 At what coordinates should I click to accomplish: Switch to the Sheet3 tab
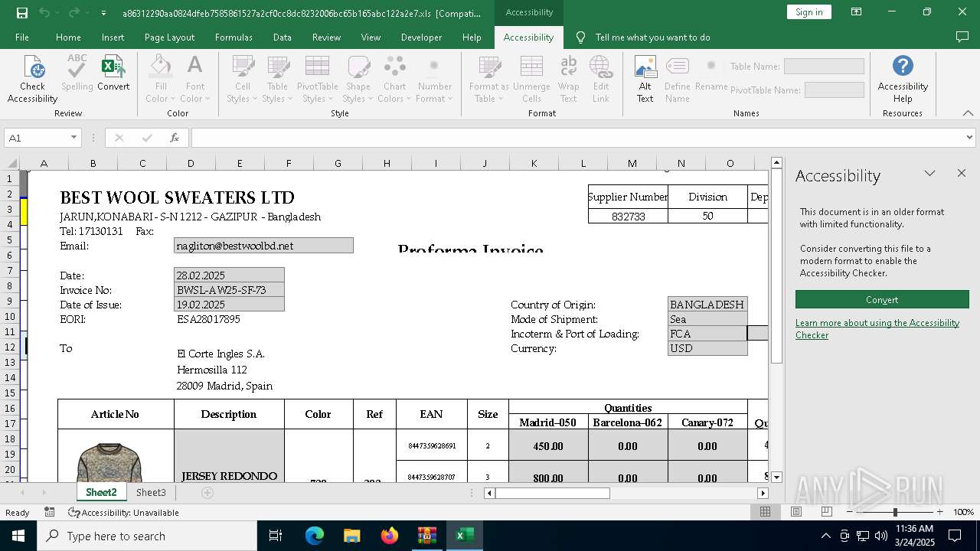tap(151, 493)
